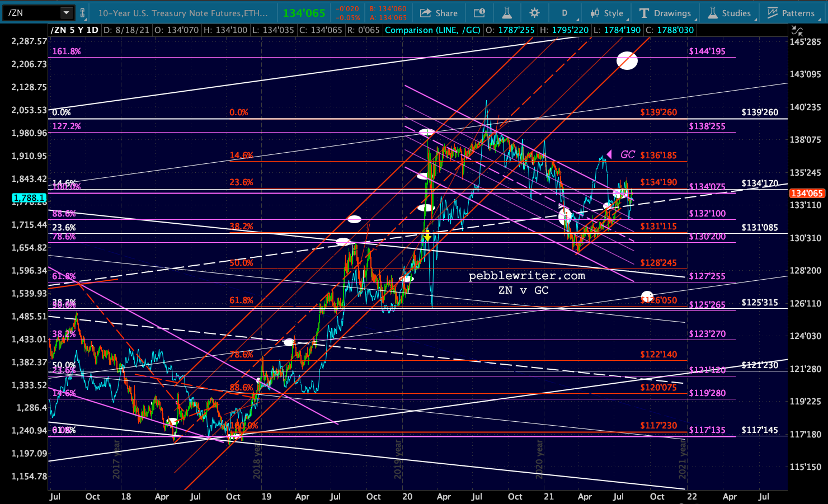Screen dimensions: 828x504
Task: Click the orange $122'140 price label
Action: [658, 355]
